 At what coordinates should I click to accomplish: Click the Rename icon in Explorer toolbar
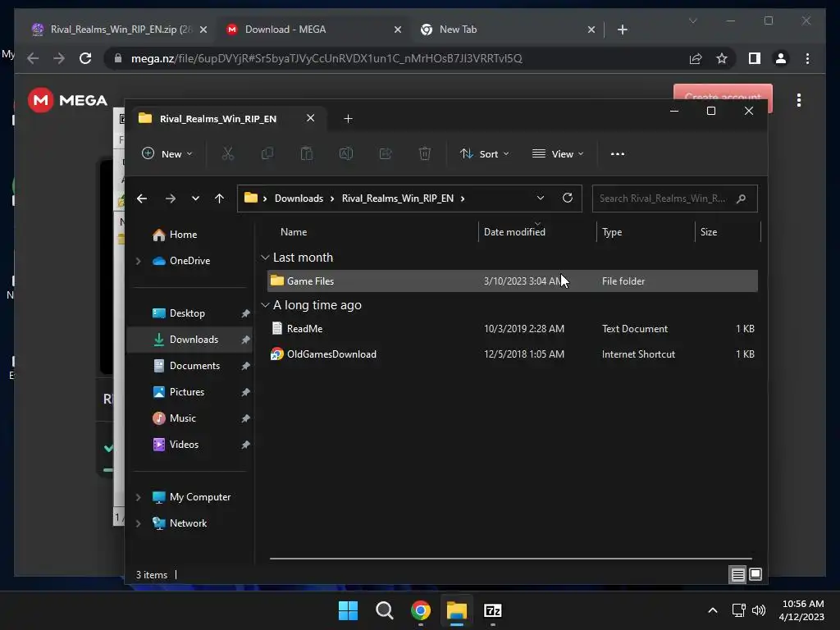[346, 153]
